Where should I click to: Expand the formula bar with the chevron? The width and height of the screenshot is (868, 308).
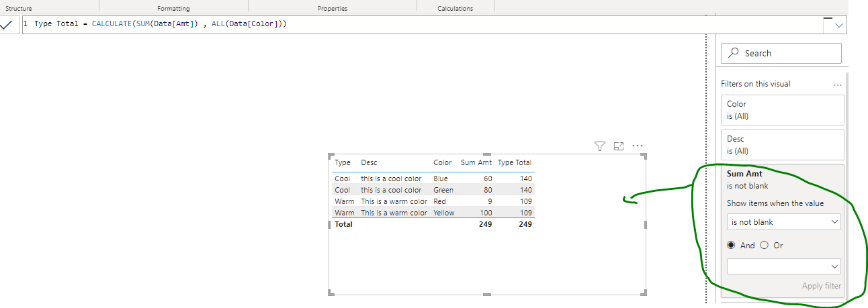pos(838,25)
